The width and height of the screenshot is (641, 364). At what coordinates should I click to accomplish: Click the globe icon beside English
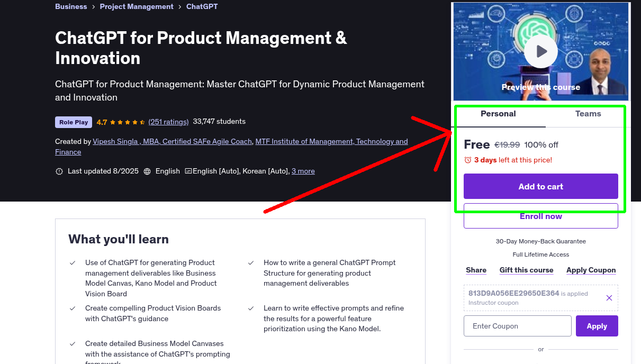point(147,171)
